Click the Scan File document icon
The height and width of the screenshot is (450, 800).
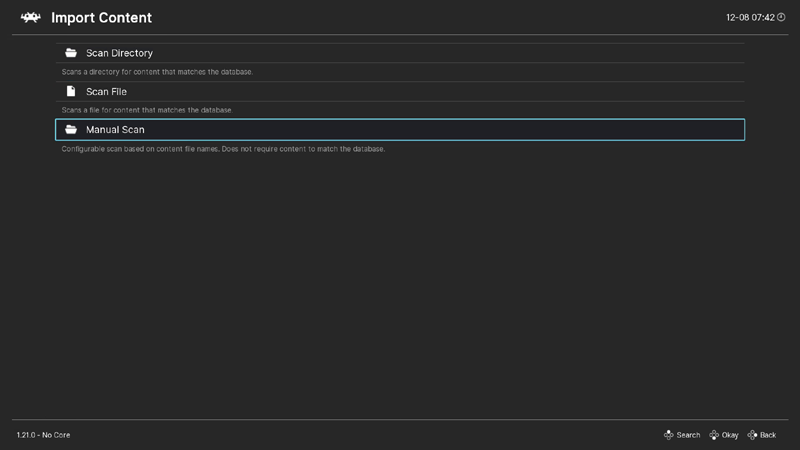[71, 92]
